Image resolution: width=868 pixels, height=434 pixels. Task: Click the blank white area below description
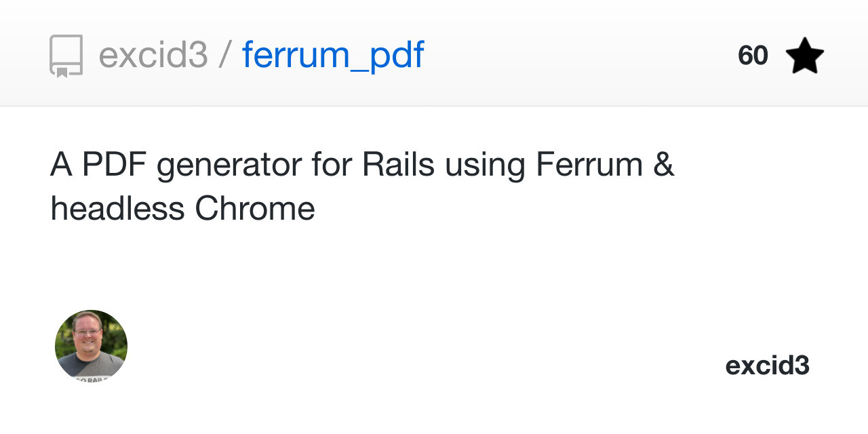pyautogui.click(x=434, y=271)
